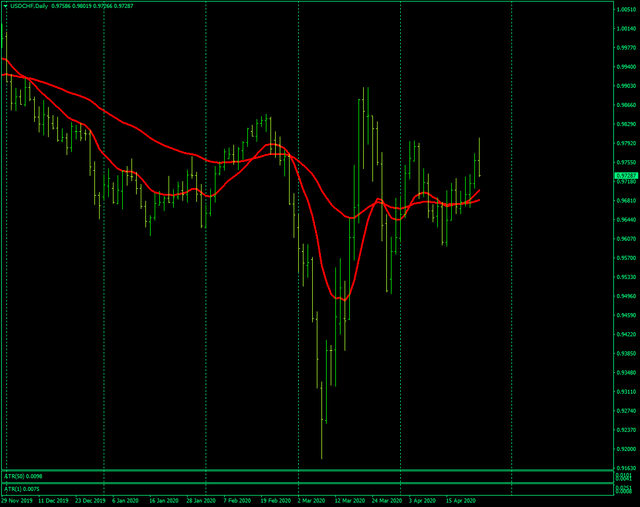Image resolution: width=640 pixels, height=507 pixels.
Task: Click the 0.92370 price scale label
Action: pyautogui.click(x=627, y=430)
